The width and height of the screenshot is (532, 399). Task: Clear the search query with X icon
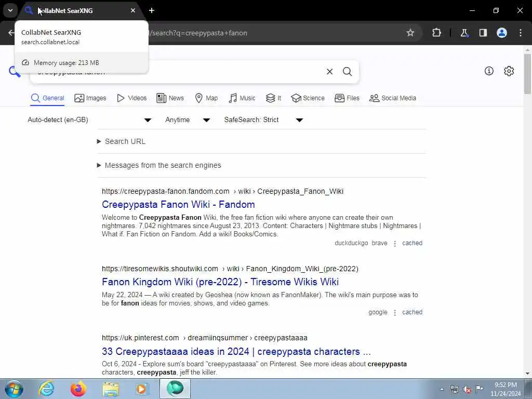(x=329, y=72)
